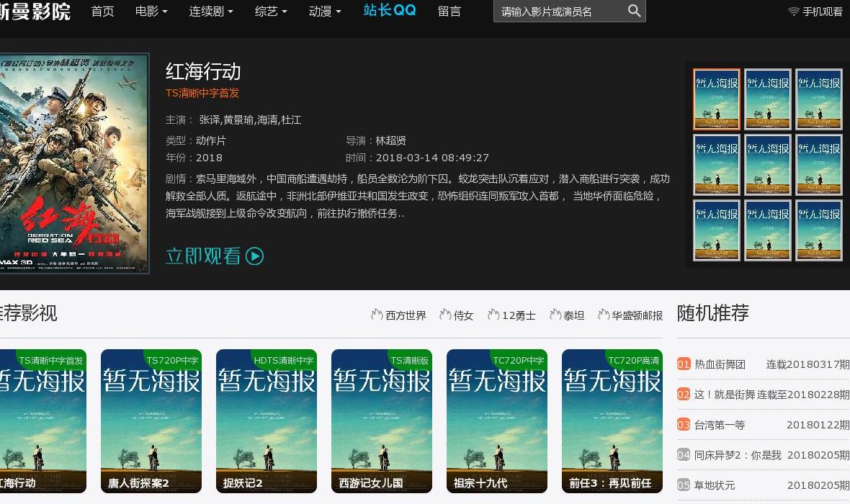The height and width of the screenshot is (504, 850).
Task: Click the TC720P高清 badge on 前任3
Action: [x=634, y=361]
